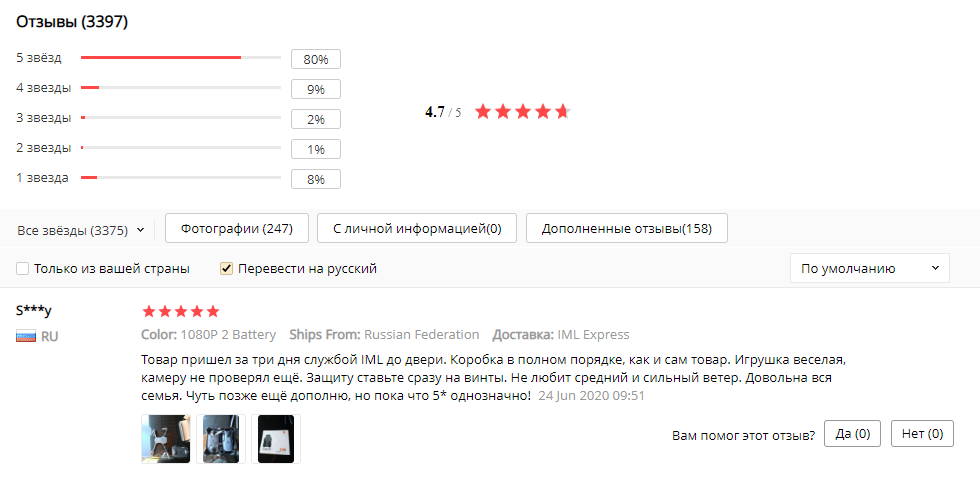Open the third review photo of the box
This screenshot has height=478, width=980.
pos(276,439)
